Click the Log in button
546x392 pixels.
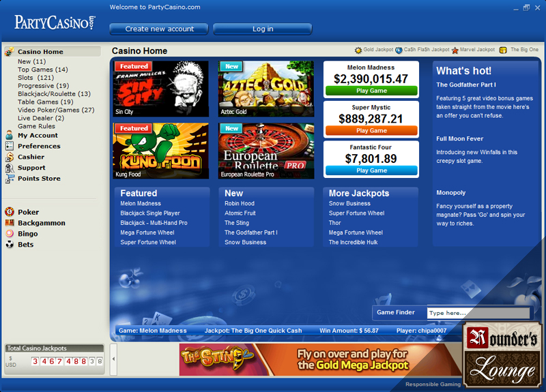click(263, 29)
